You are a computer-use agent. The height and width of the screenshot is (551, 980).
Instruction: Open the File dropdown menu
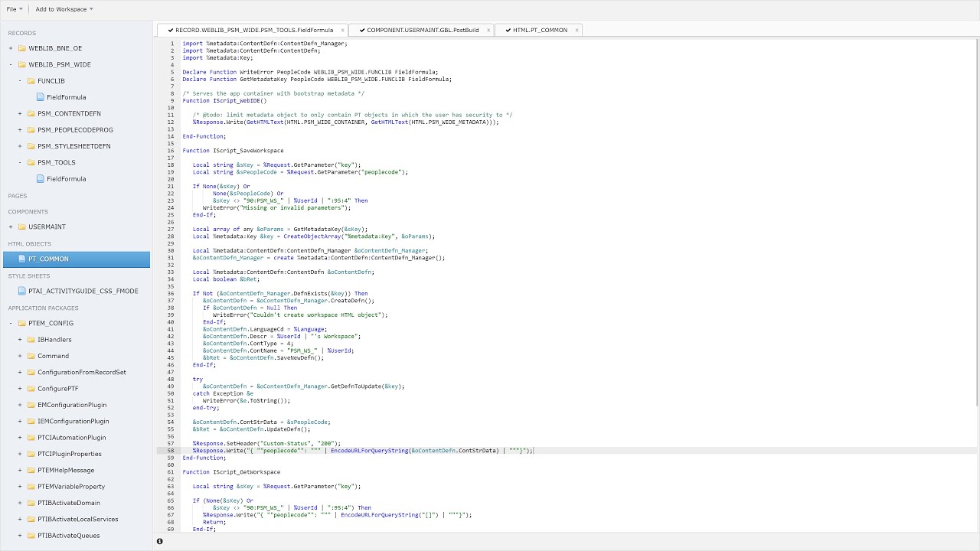pos(15,9)
